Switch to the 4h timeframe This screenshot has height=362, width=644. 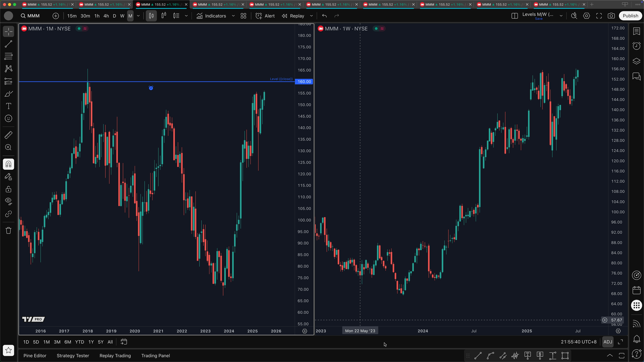[x=106, y=16]
